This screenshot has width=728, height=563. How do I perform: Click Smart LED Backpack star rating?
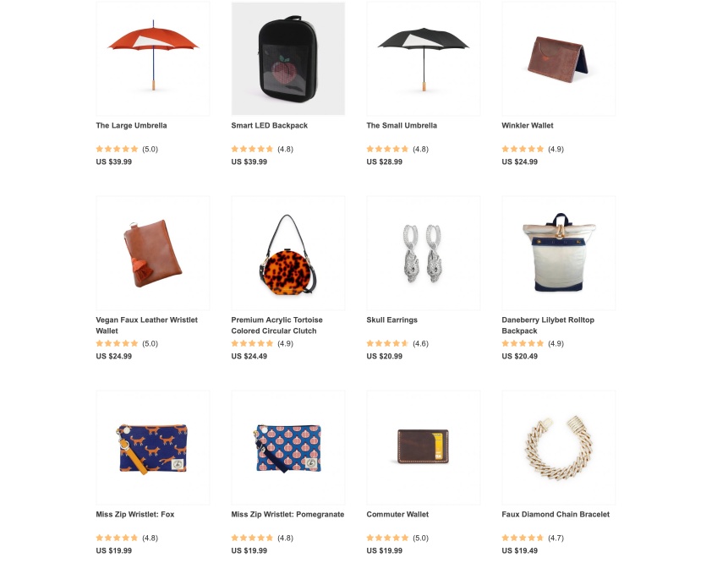[252, 149]
